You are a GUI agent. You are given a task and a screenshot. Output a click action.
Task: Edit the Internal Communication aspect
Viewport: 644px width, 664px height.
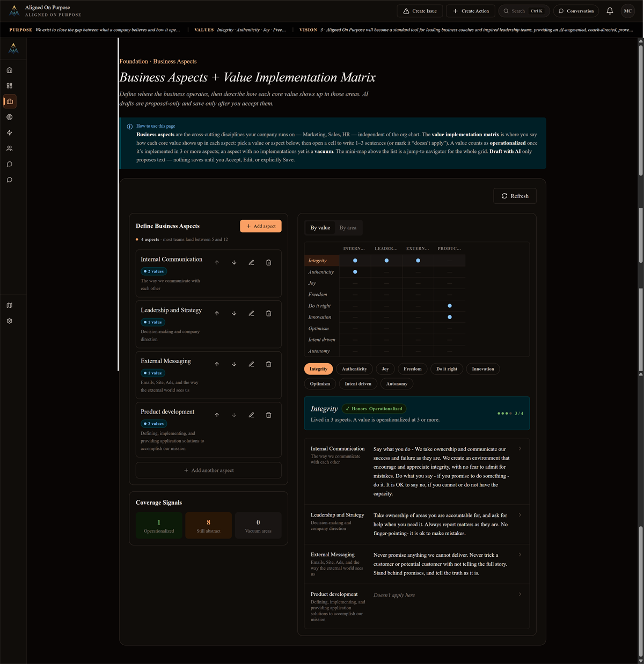251,262
